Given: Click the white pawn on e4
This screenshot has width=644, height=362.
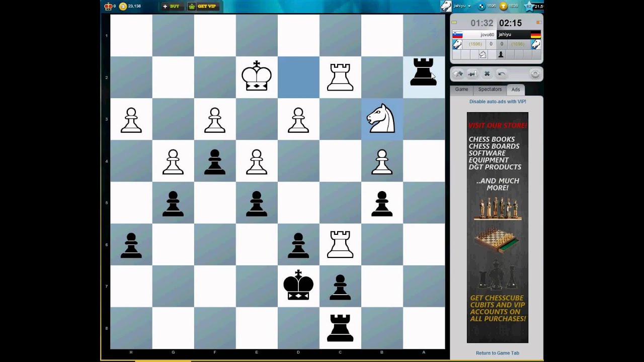Looking at the screenshot, I should [x=257, y=162].
